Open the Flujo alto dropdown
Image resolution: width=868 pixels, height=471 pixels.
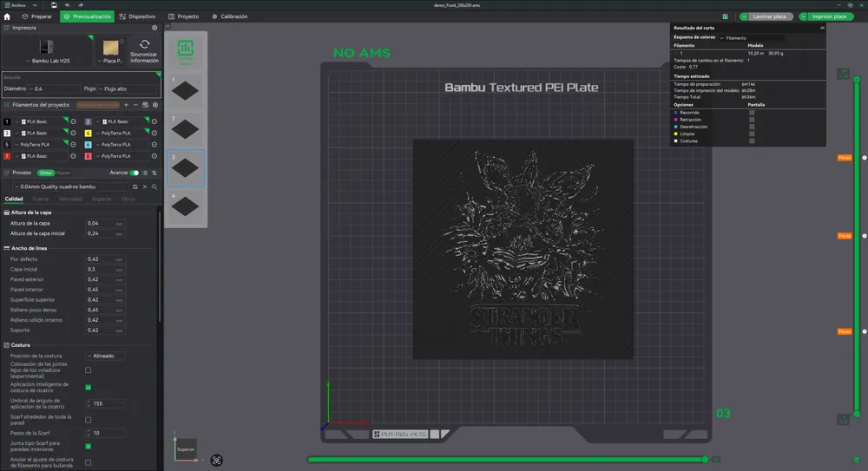point(128,88)
